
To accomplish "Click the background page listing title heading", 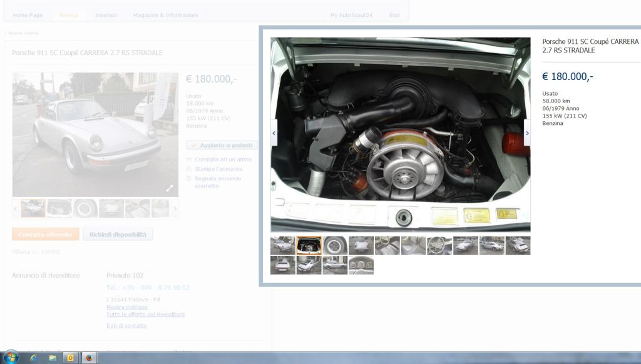I will tap(87, 53).
